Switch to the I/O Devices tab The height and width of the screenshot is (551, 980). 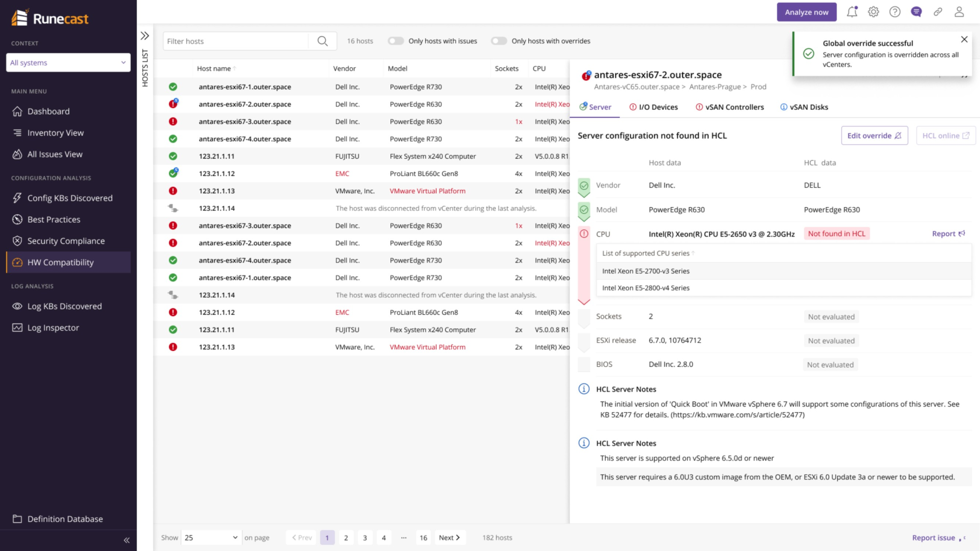(654, 107)
